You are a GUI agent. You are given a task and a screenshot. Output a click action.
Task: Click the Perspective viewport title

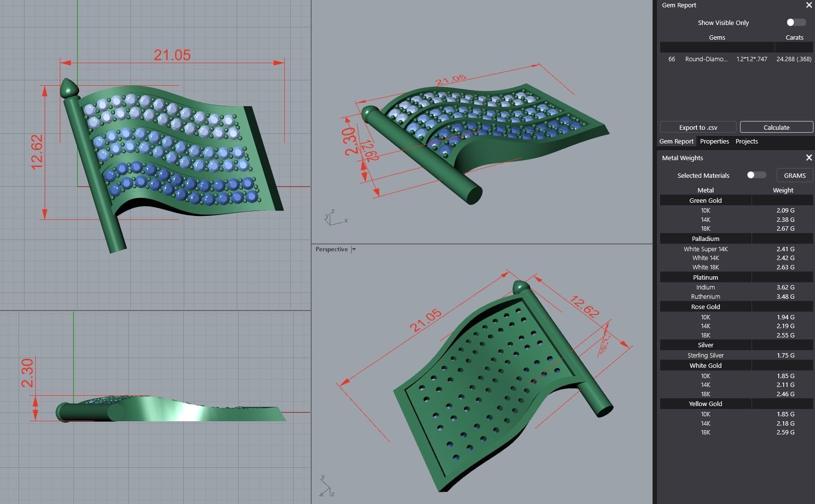click(331, 249)
